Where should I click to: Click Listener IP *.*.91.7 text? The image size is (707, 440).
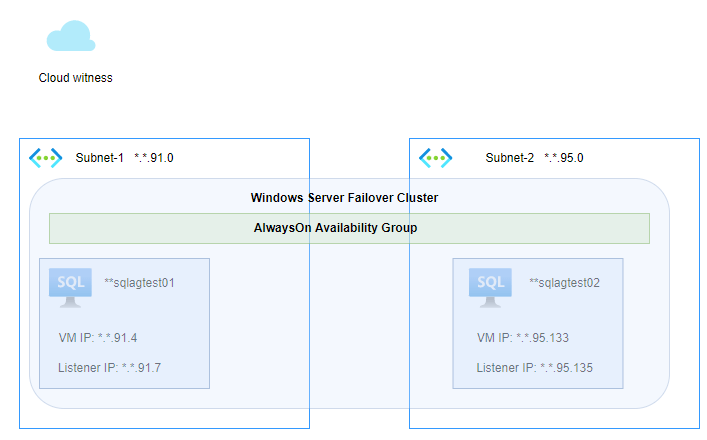pyautogui.click(x=110, y=368)
